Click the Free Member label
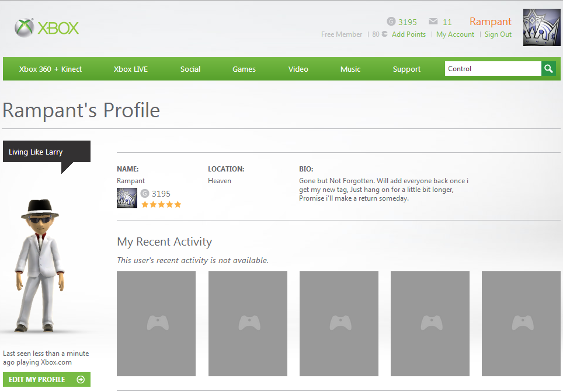 tap(342, 34)
